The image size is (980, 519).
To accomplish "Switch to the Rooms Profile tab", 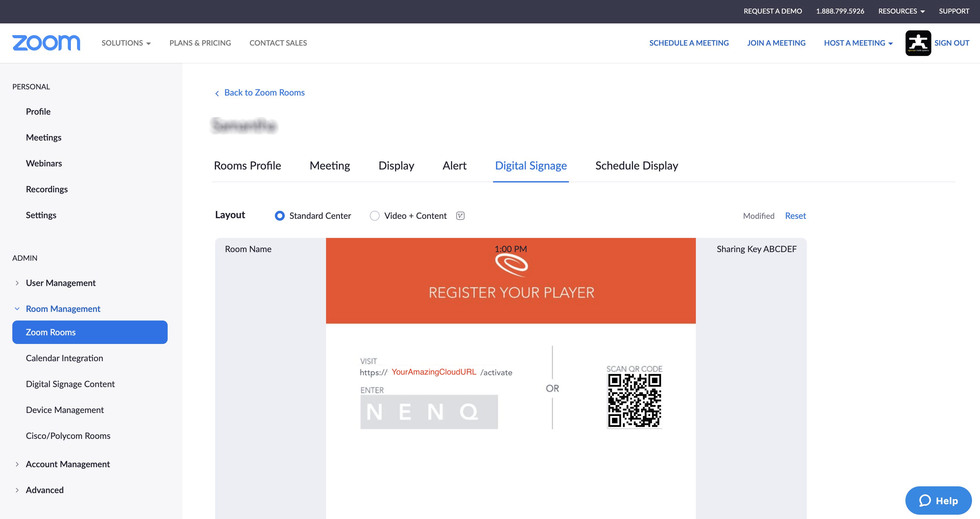I will coord(247,166).
